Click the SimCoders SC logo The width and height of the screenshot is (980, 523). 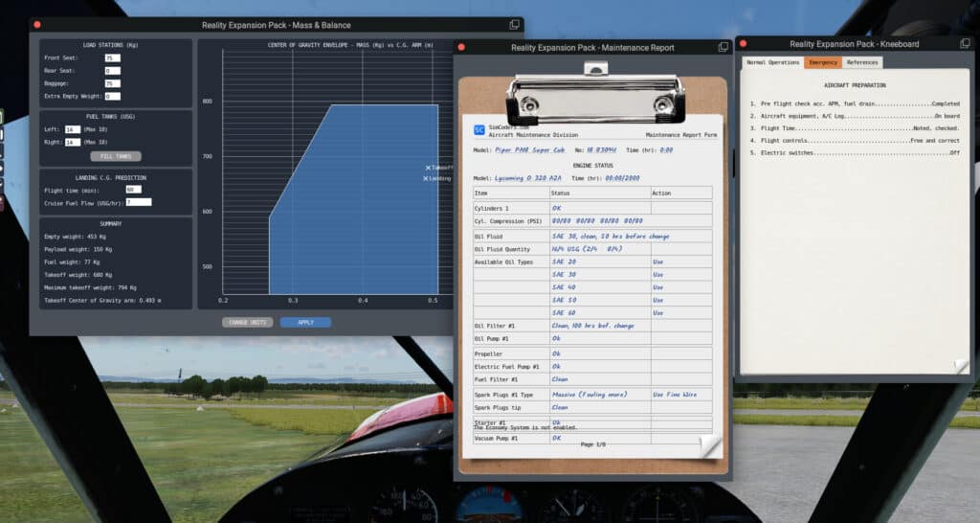[479, 130]
